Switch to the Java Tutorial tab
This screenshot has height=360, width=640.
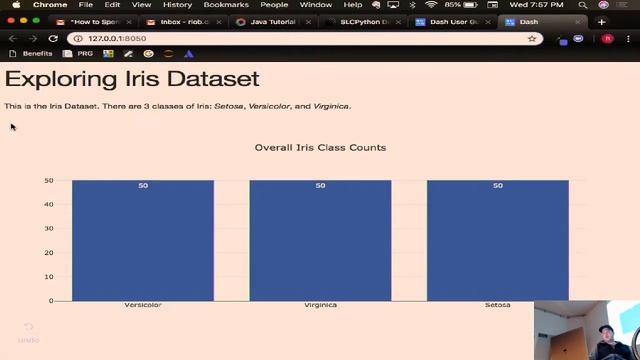pos(273,22)
